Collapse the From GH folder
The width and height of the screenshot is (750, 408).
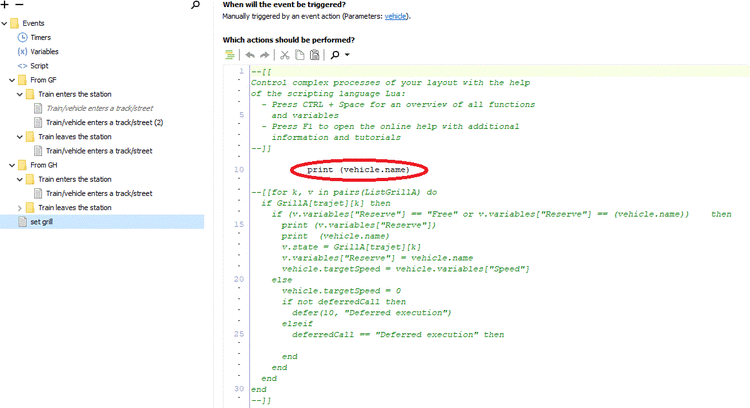pyautogui.click(x=12, y=165)
